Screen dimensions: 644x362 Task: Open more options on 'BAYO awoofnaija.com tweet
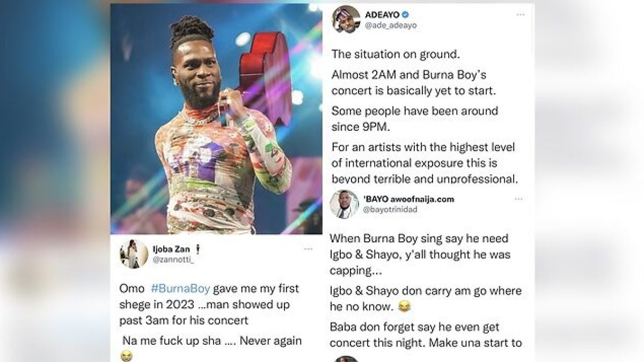pos(518,199)
